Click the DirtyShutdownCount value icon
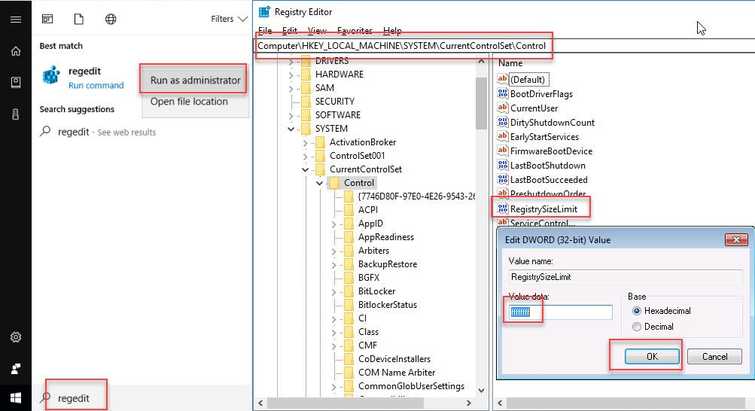 tap(503, 122)
